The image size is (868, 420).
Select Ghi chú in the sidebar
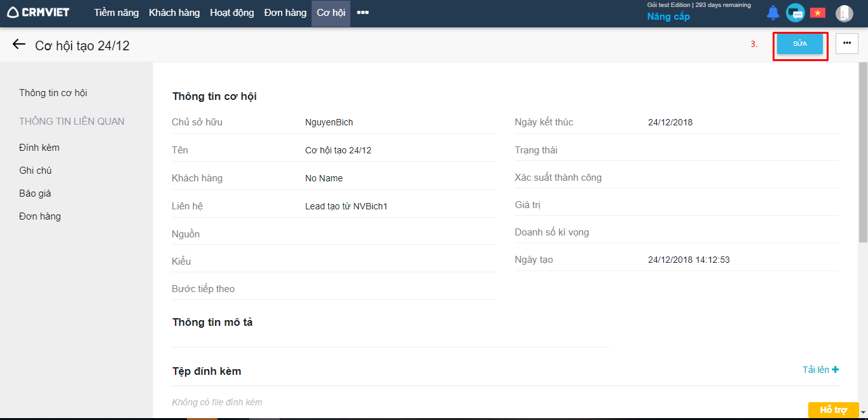[36, 171]
